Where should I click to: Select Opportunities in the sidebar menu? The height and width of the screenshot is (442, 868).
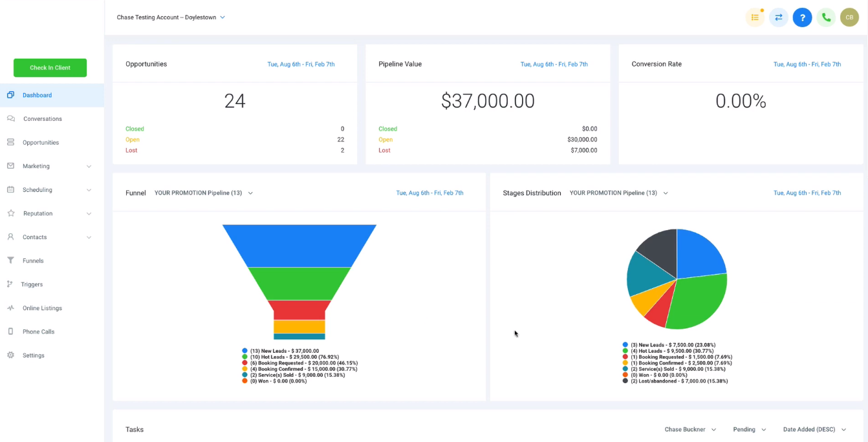tap(41, 143)
